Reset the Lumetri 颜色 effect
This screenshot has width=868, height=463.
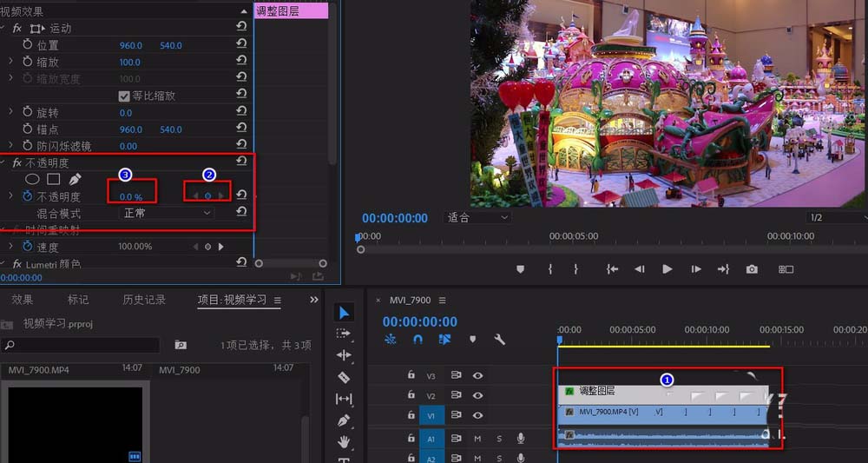coord(241,262)
